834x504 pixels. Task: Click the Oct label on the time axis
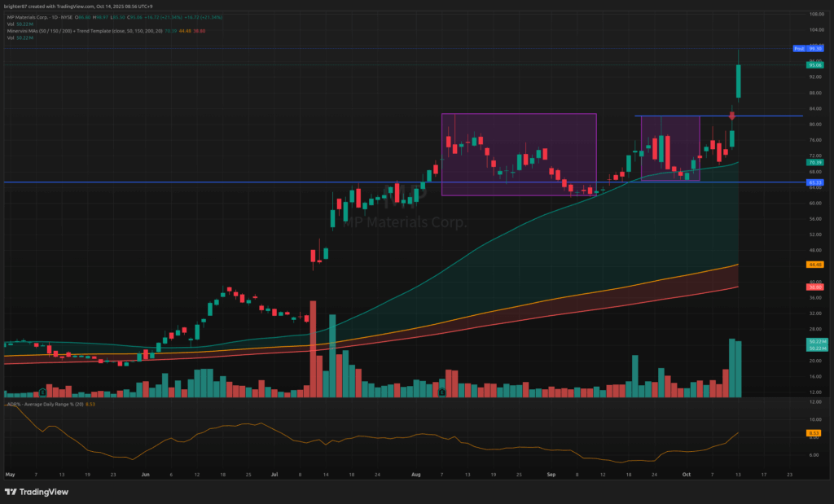[686, 473]
